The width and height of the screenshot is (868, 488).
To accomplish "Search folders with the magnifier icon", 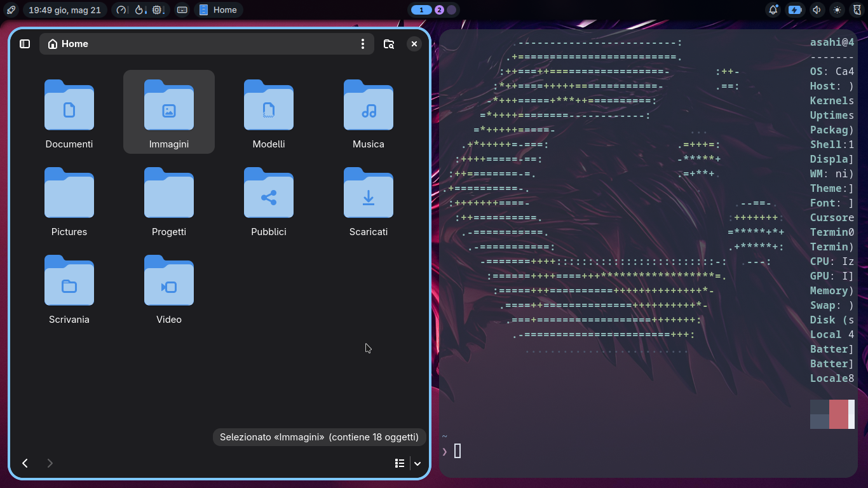I will pyautogui.click(x=389, y=44).
